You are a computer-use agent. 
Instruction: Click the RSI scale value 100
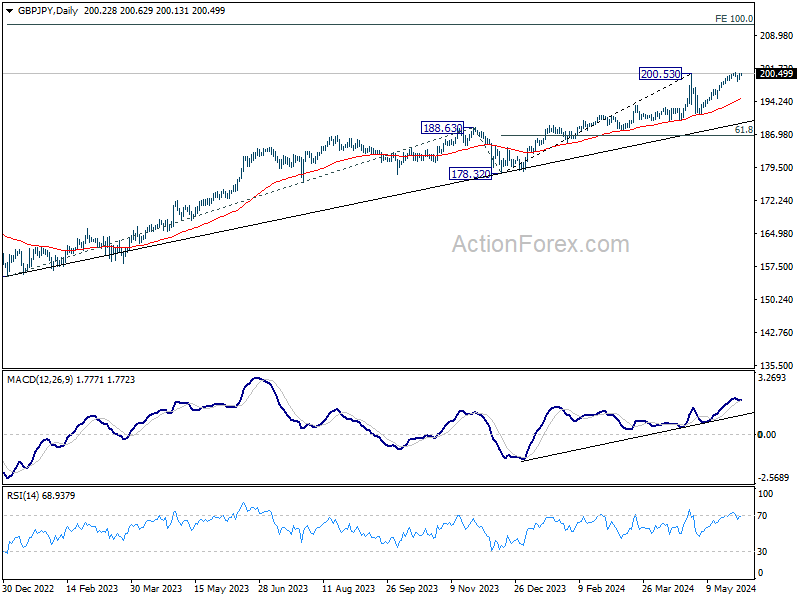coord(766,494)
